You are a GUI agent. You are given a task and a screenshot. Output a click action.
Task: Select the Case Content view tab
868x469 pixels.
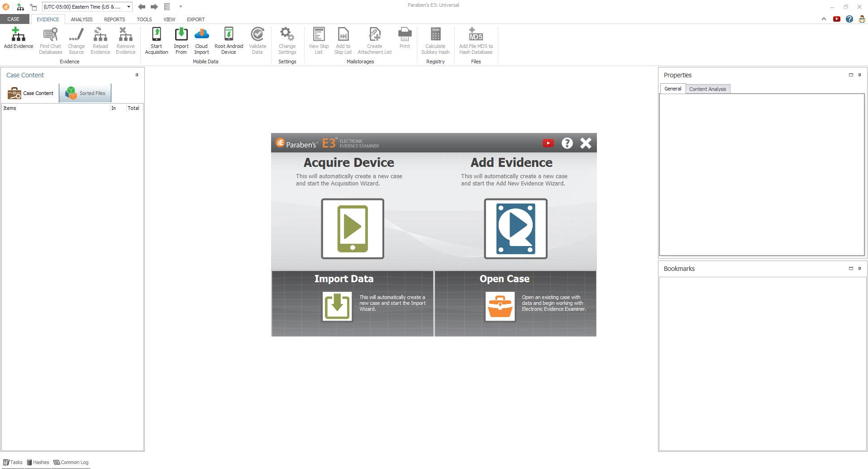click(31, 93)
